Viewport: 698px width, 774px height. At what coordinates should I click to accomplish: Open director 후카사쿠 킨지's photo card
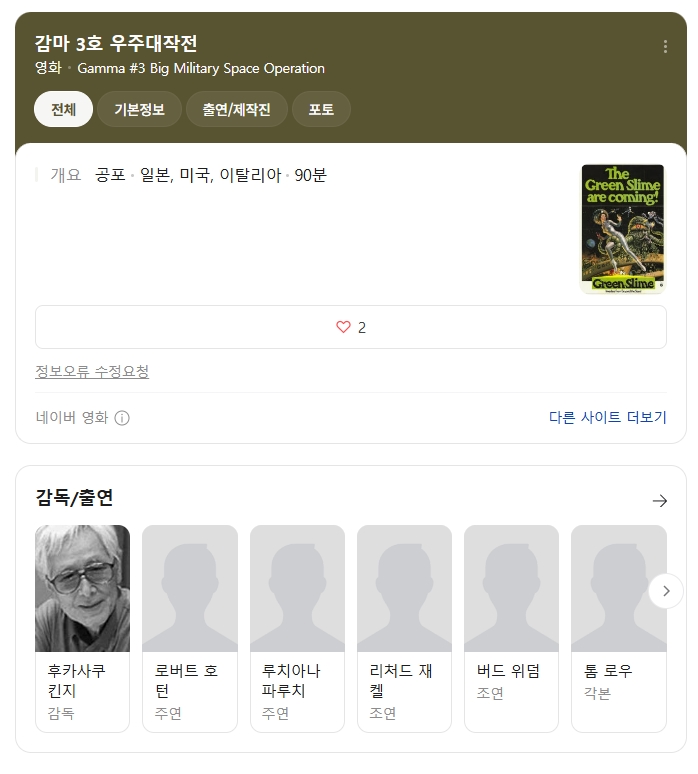pyautogui.click(x=82, y=628)
